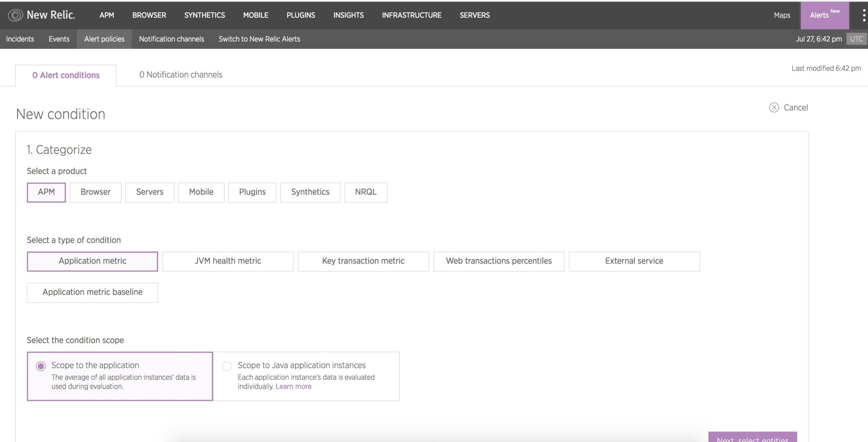Toggle the UTC timezone badge
Screen dimensions: 868x442
tap(856, 39)
